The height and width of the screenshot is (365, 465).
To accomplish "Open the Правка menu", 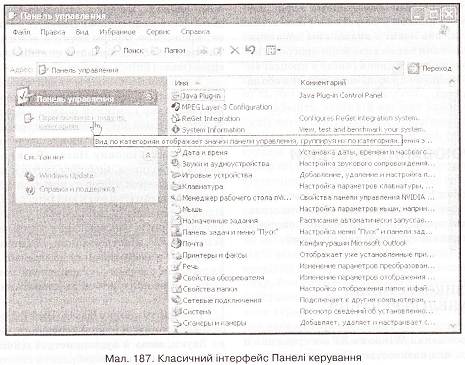I will (53, 32).
